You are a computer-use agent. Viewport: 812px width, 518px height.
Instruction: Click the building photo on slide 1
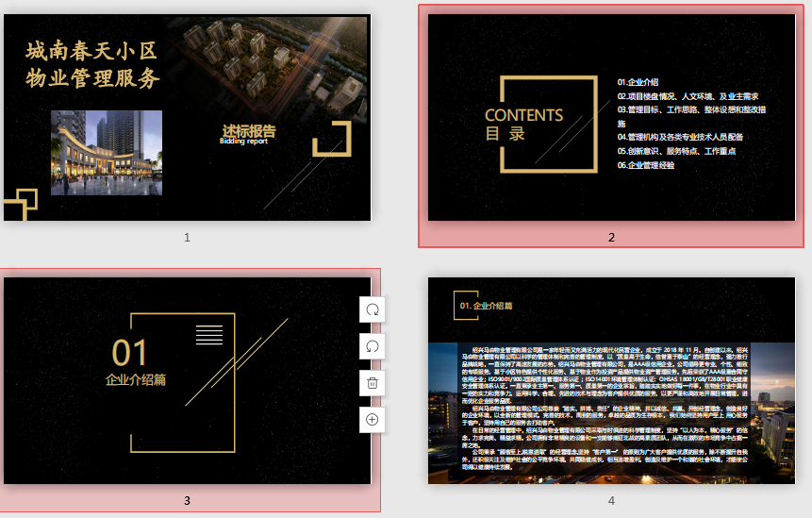click(106, 152)
